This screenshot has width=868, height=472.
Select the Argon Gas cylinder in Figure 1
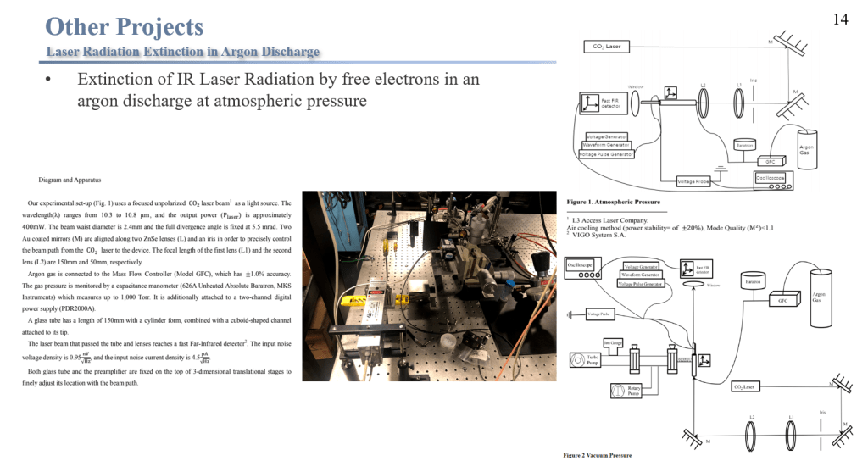point(807,150)
